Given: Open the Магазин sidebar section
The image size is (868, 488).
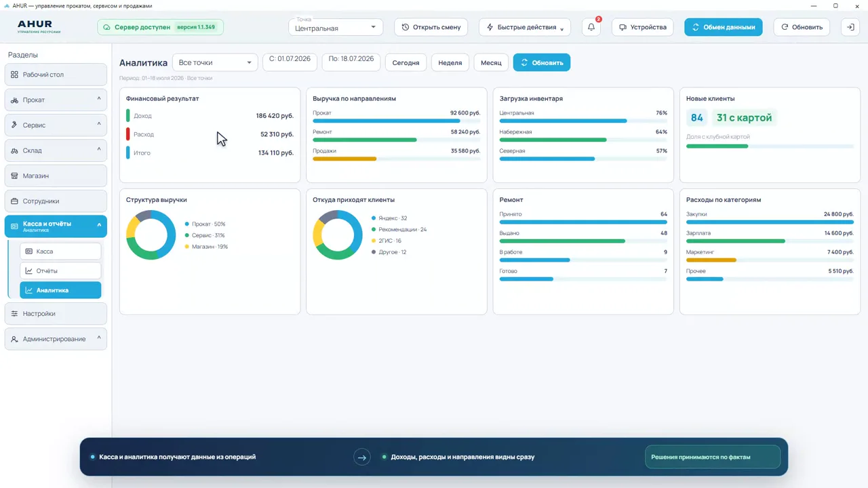Looking at the screenshot, I should click(56, 176).
